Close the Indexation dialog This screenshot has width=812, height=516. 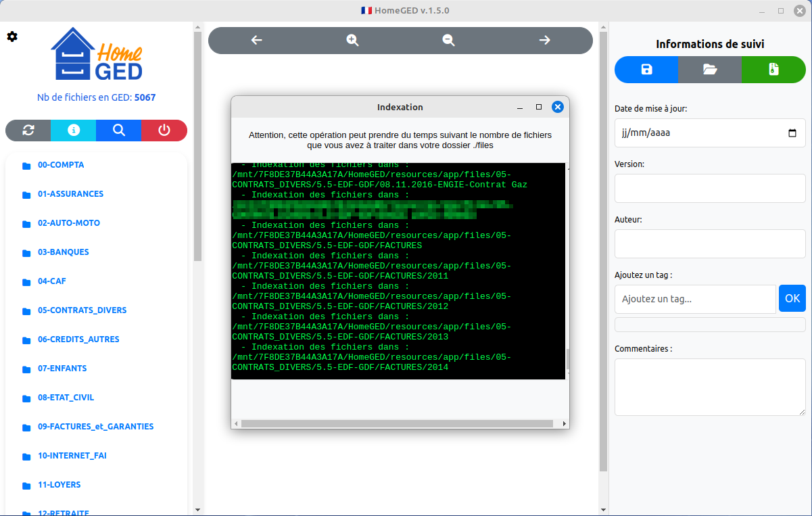pyautogui.click(x=557, y=107)
